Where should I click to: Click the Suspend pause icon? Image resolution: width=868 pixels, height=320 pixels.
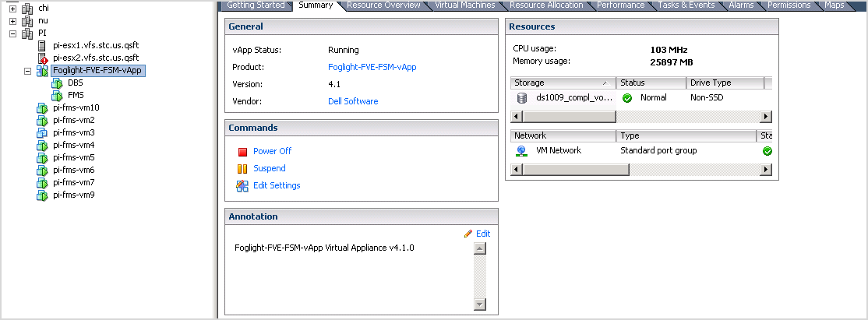[242, 169]
